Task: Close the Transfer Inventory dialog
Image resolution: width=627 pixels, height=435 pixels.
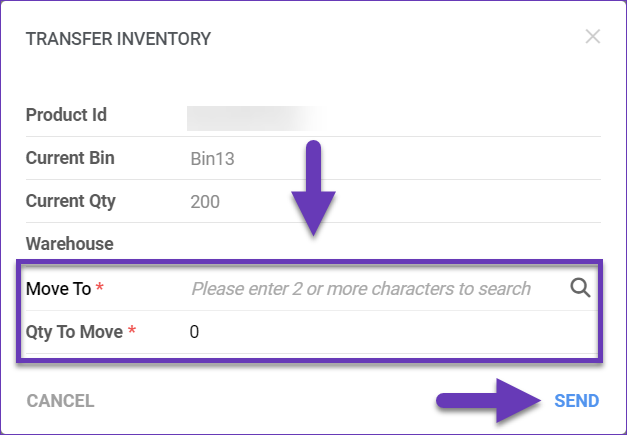Action: (x=593, y=38)
